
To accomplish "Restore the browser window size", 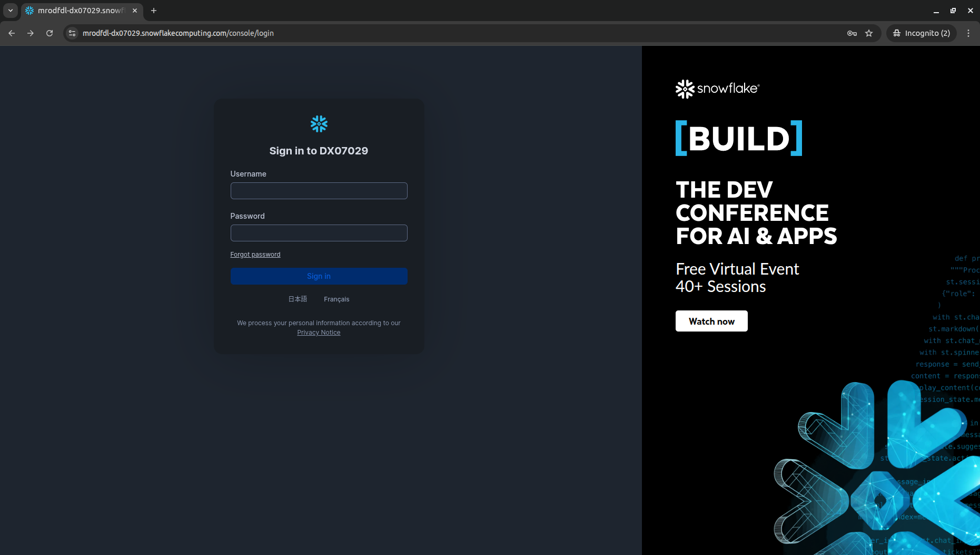I will point(953,11).
